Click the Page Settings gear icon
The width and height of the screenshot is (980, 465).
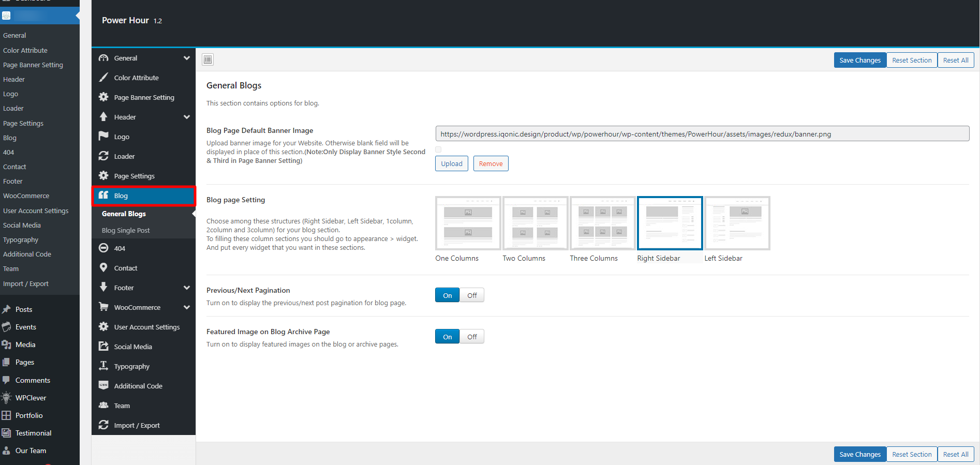pos(103,176)
